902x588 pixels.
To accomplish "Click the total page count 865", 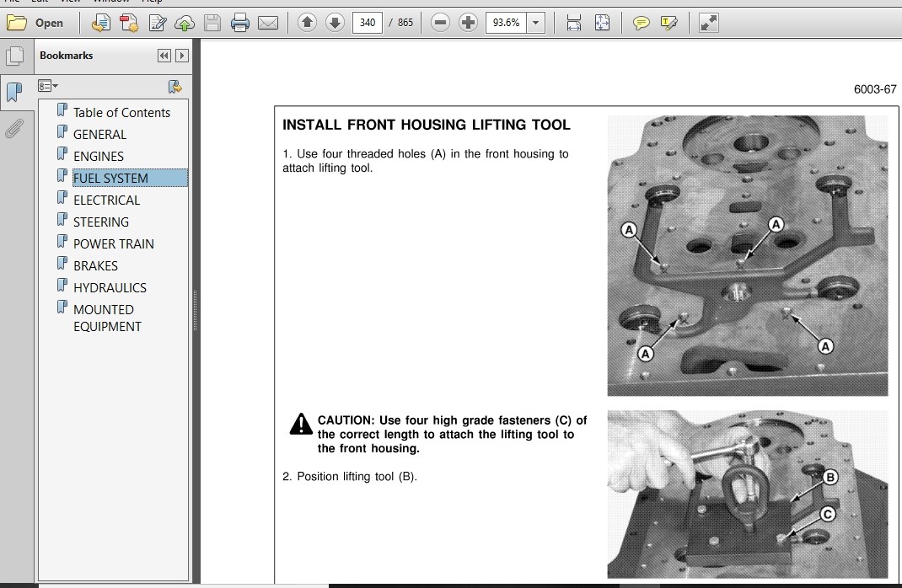I will [405, 23].
